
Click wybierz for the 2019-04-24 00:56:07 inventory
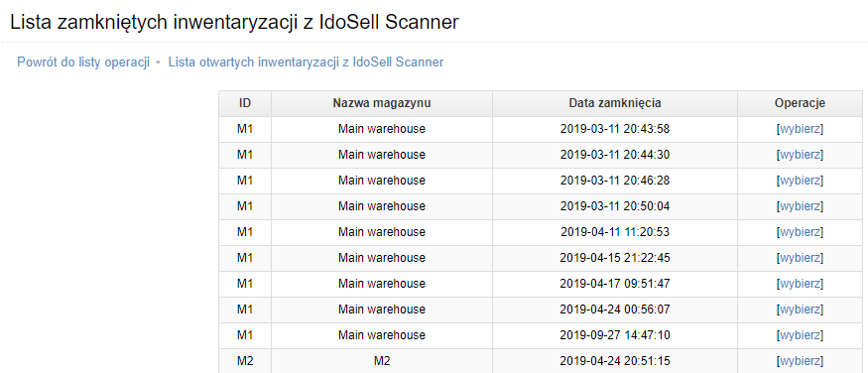[x=800, y=310]
